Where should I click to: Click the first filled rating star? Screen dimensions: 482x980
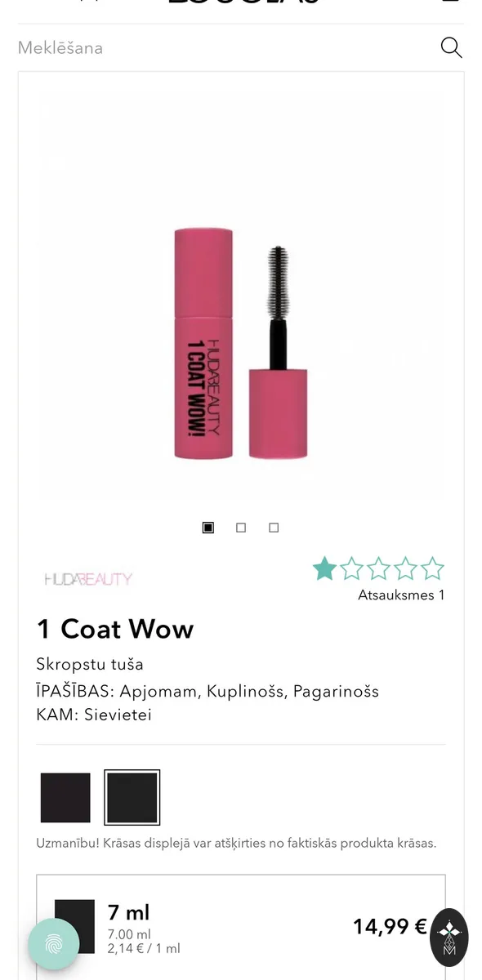click(324, 568)
